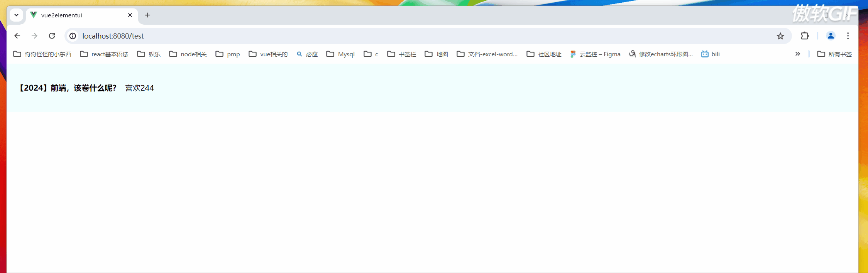Screen dimensions: 868x273
Task: Show more bookmarks with double chevron
Action: (x=798, y=54)
